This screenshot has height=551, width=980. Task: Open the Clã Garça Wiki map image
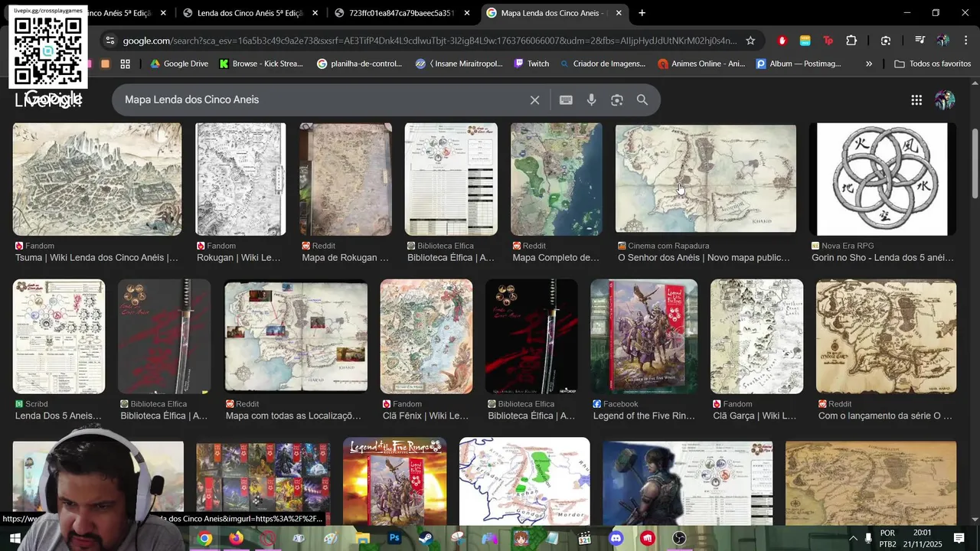756,337
